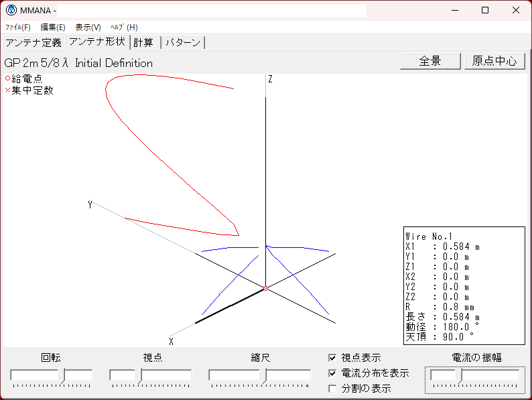Click the 集中定数 legend cross symbol
The height and width of the screenshot is (400, 532).
[x=8, y=90]
